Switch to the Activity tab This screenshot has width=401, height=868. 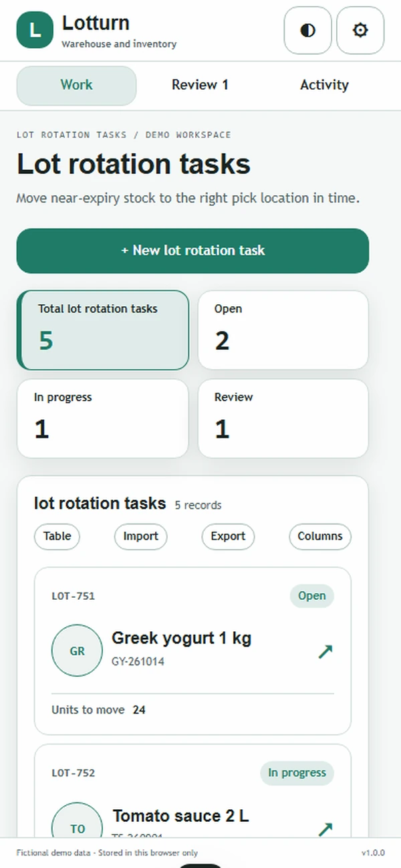324,85
